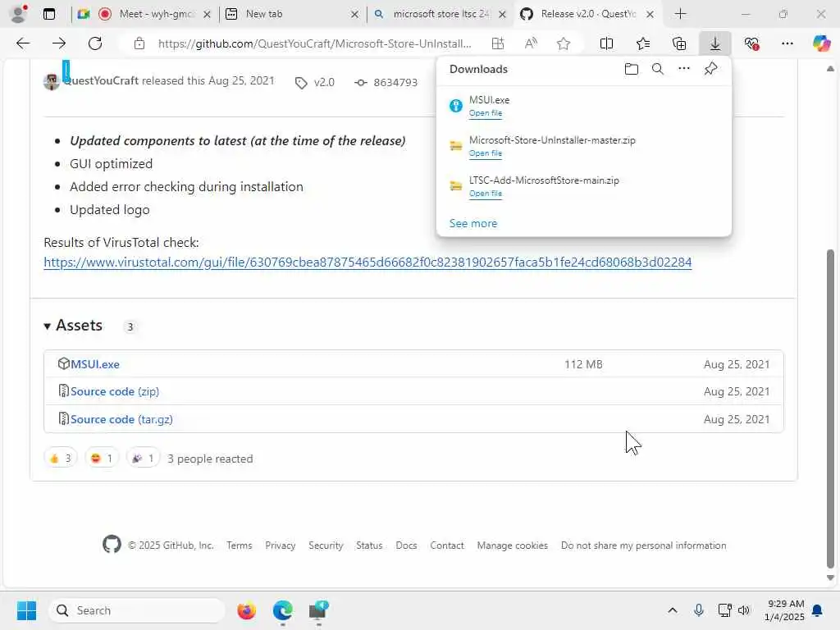This screenshot has width=840, height=630.
Task: Open split screen view
Action: tap(606, 43)
